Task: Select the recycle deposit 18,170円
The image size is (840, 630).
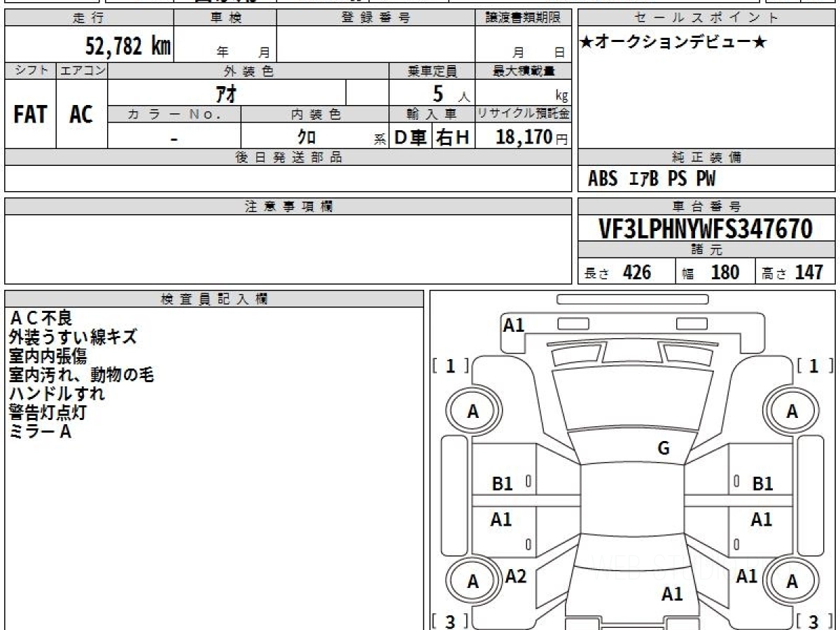Action: (x=532, y=137)
